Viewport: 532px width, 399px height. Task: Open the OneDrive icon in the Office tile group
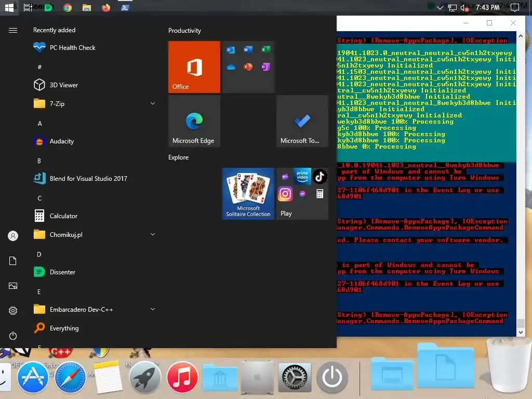tap(231, 67)
